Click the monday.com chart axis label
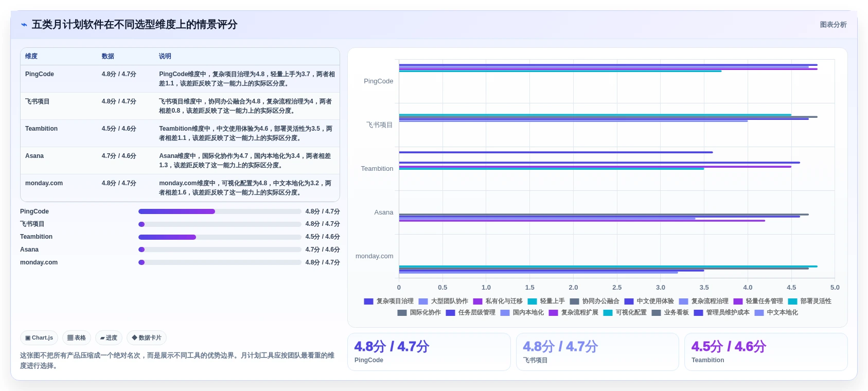 [375, 256]
